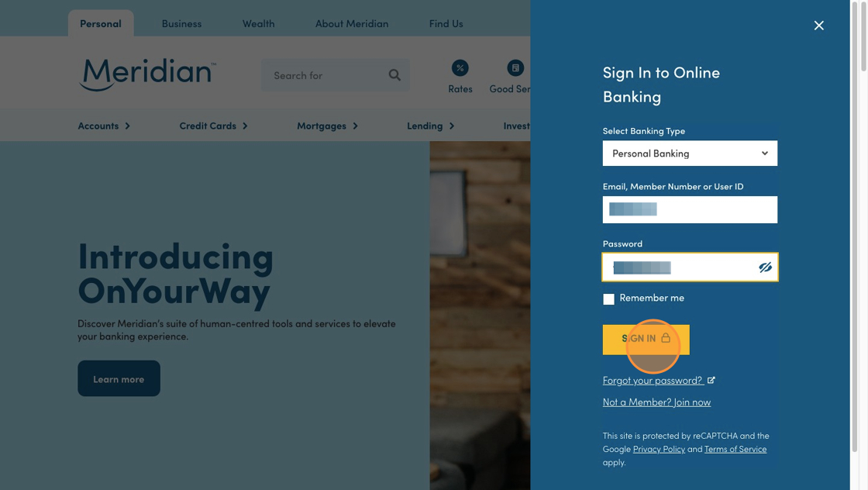Screen dimensions: 868x490
Task: Focus the Password field
Action: point(690,267)
